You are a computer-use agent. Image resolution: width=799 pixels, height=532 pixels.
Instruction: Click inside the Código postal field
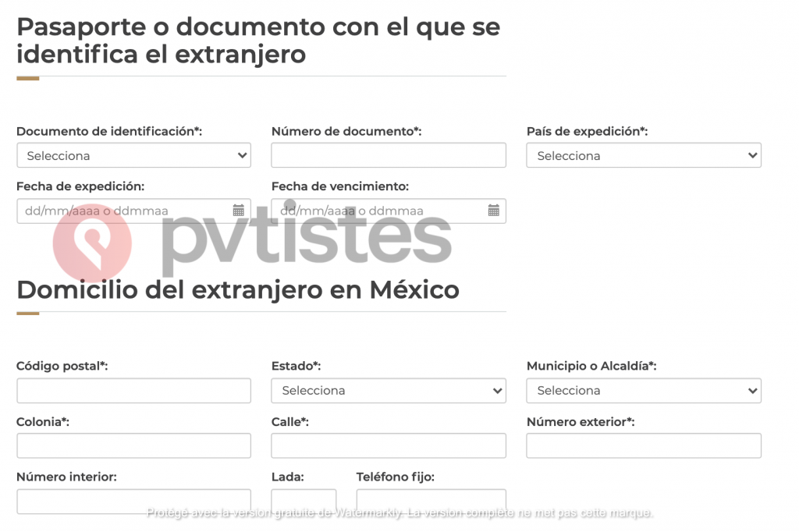pos(133,391)
